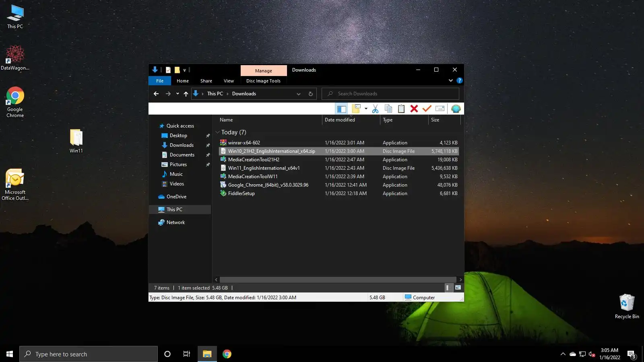
Task: Sort files by the Size column
Action: coord(444,120)
